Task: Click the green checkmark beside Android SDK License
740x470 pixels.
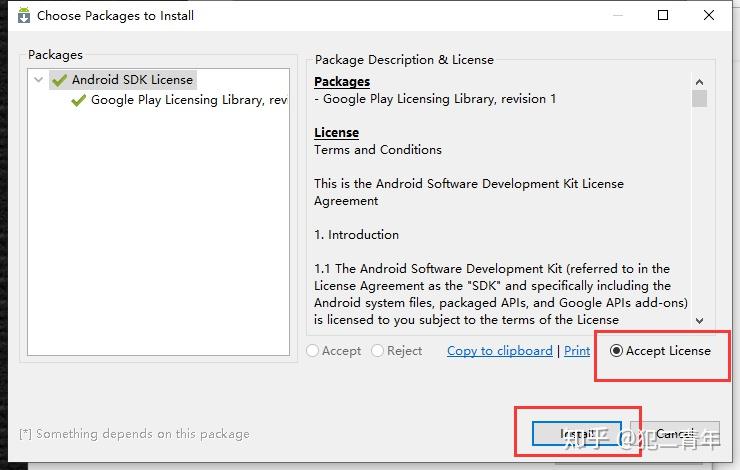Action: point(60,80)
